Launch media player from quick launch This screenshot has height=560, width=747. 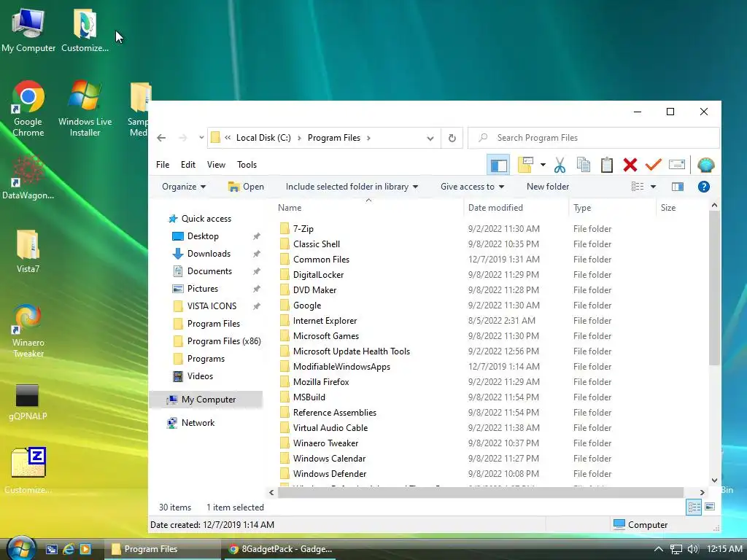85,549
